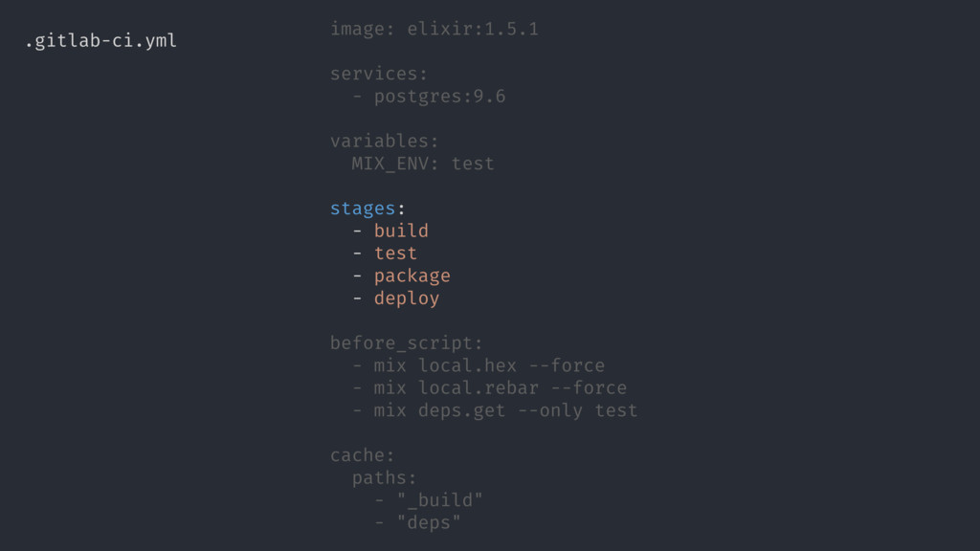Click the variables: key
Image resolution: width=980 pixels, height=551 pixels.
pos(385,142)
